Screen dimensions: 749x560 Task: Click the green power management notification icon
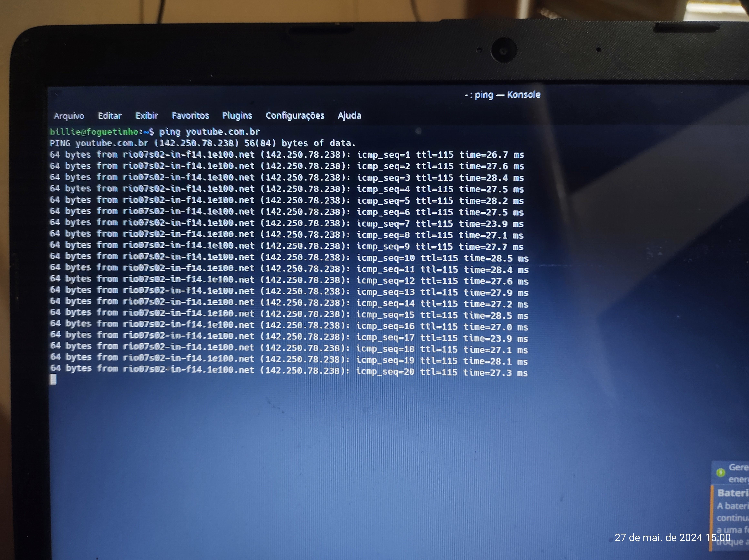[x=721, y=472]
